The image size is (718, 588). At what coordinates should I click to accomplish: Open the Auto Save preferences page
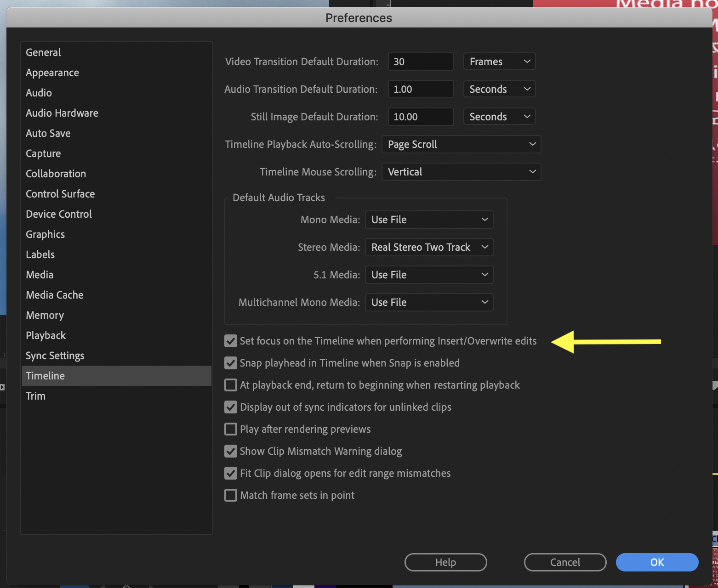tap(48, 133)
